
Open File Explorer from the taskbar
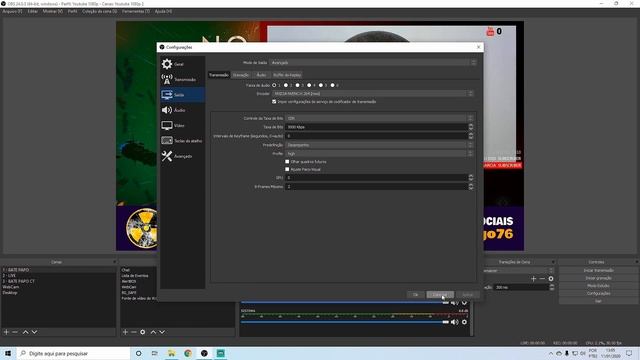point(171,353)
